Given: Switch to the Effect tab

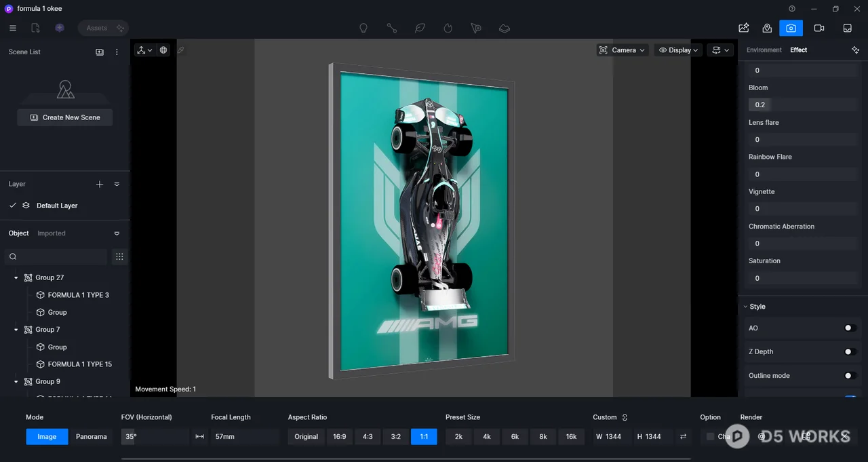Looking at the screenshot, I should [799, 50].
